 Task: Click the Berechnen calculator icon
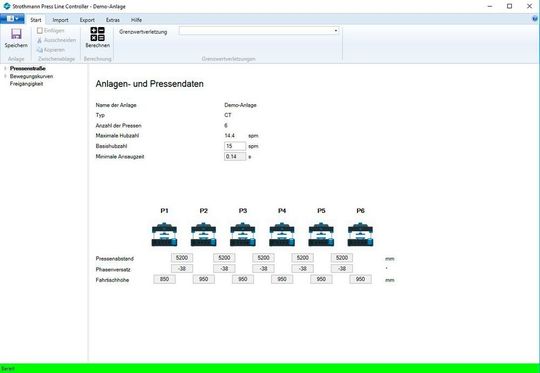pyautogui.click(x=97, y=34)
